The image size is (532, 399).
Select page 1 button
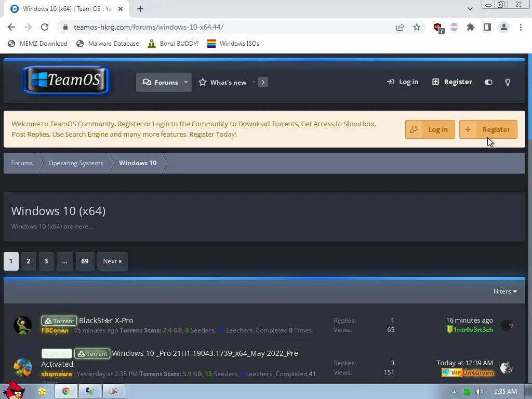[11, 261]
